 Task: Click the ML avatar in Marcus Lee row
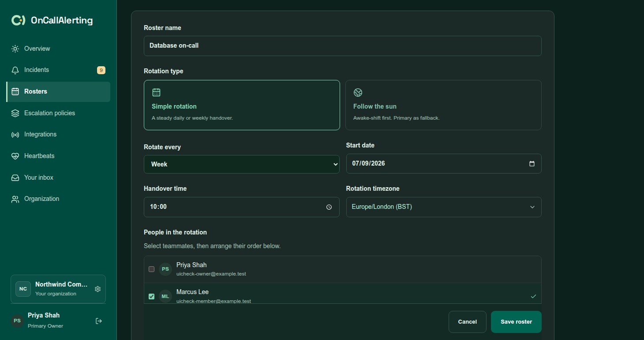click(x=165, y=296)
